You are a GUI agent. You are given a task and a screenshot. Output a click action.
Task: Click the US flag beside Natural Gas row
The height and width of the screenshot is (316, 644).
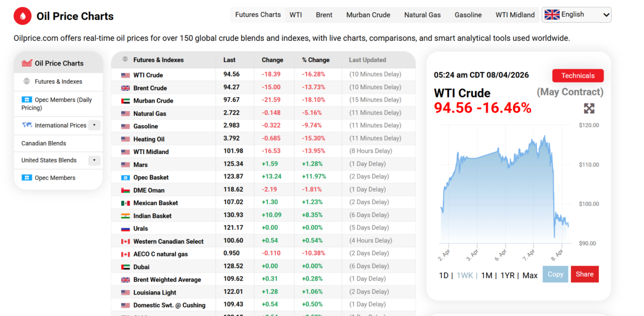coord(125,113)
